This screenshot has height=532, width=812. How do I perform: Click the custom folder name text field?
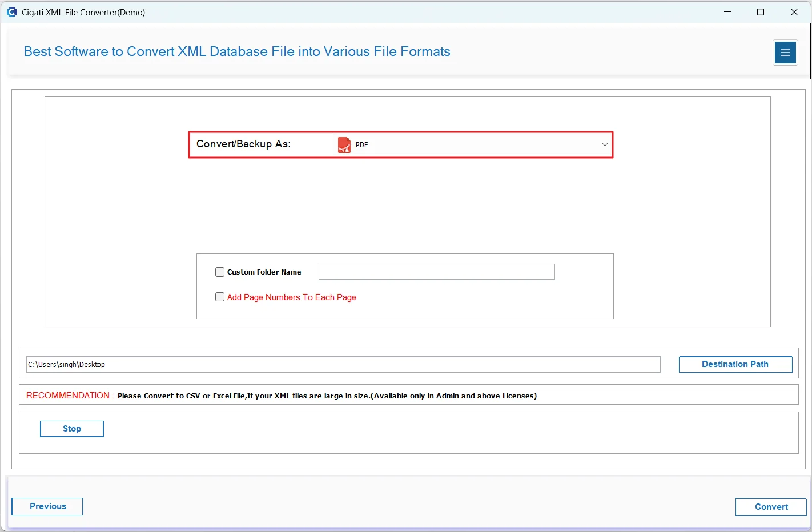pyautogui.click(x=436, y=272)
